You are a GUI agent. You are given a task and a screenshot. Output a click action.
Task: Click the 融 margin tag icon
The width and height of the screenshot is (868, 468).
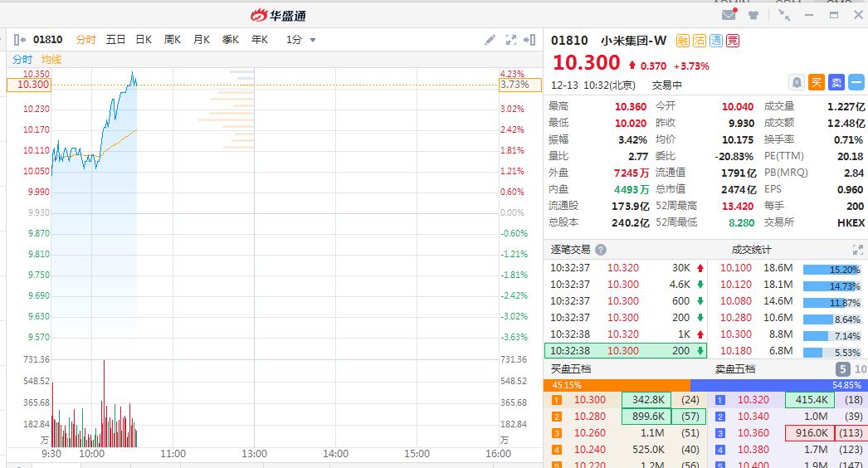click(683, 41)
